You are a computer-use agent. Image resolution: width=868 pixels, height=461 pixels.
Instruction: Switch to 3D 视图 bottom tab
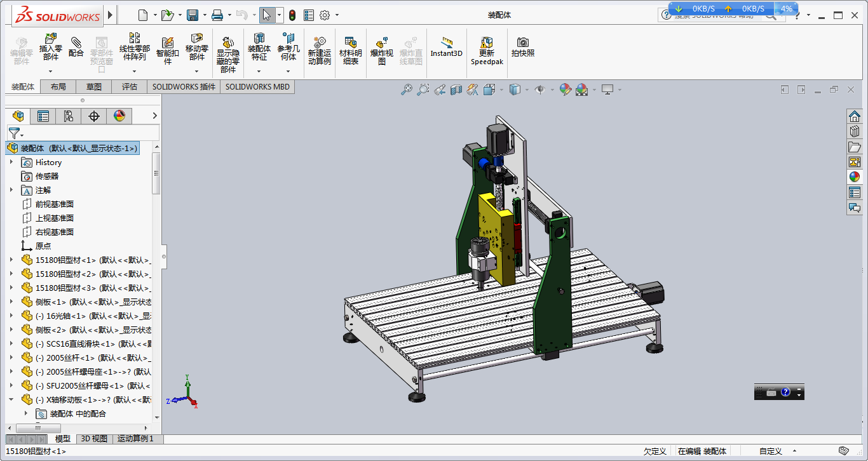point(94,439)
